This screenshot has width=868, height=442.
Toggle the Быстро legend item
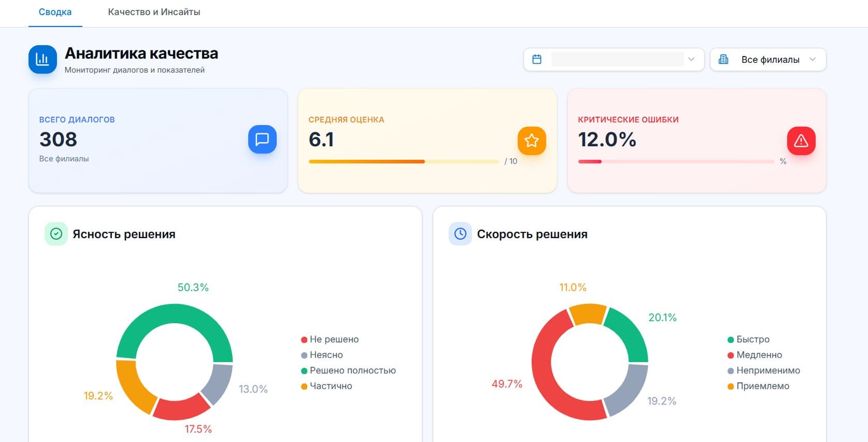(x=748, y=339)
